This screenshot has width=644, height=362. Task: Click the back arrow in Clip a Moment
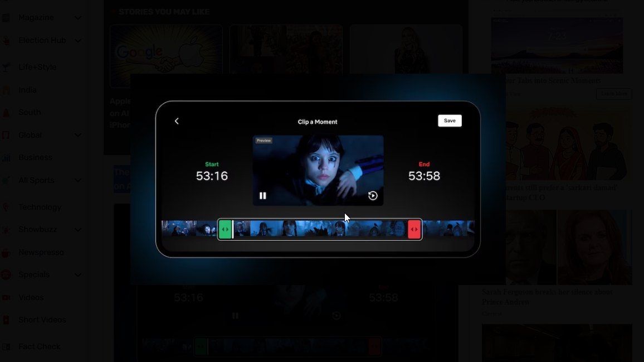pos(177,121)
